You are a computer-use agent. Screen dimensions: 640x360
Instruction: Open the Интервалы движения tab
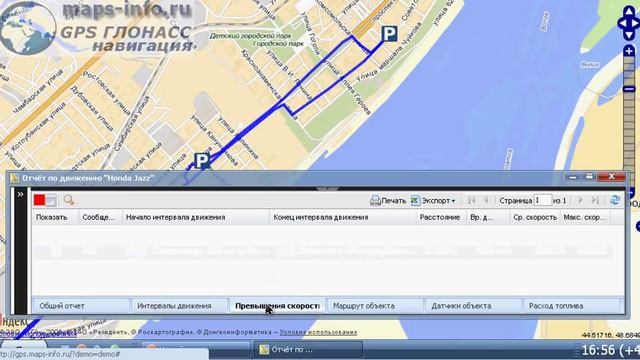[179, 306]
